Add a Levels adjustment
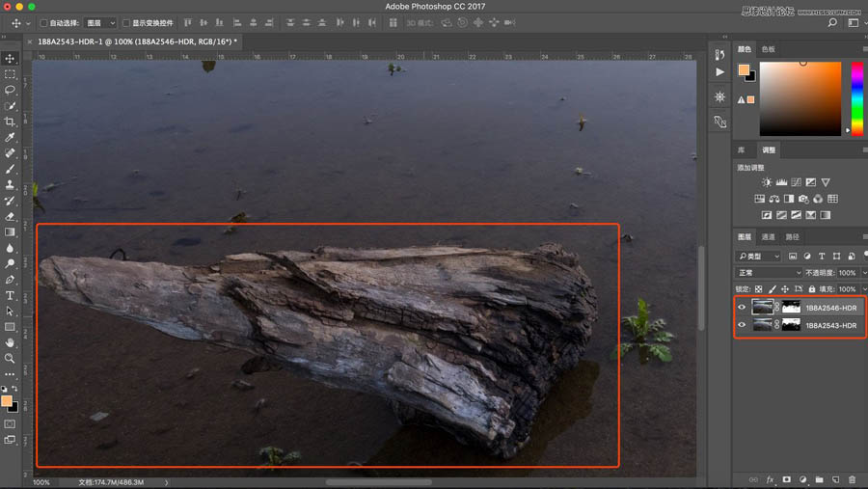This screenshot has height=489, width=868. click(x=781, y=182)
